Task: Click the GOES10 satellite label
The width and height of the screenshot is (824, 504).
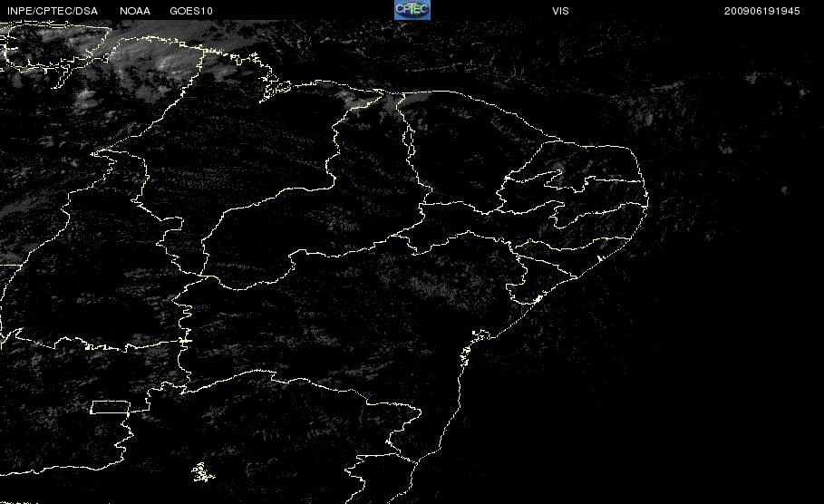Action: (191, 11)
